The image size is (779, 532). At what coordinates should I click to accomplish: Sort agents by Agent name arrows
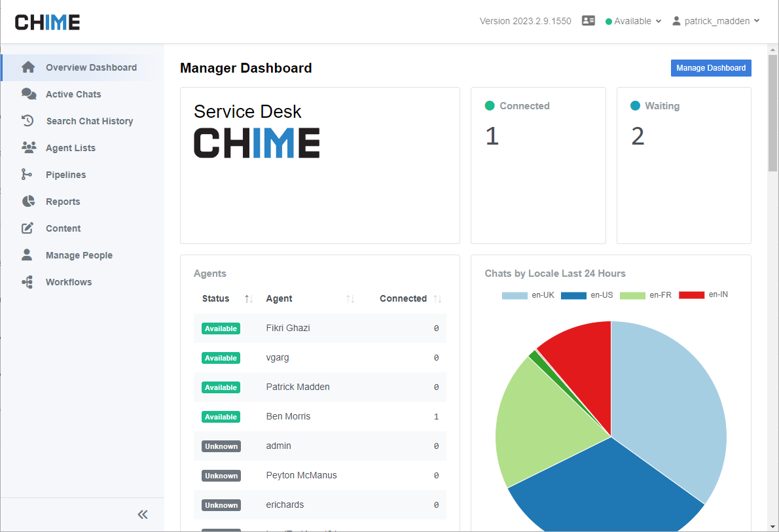(350, 298)
